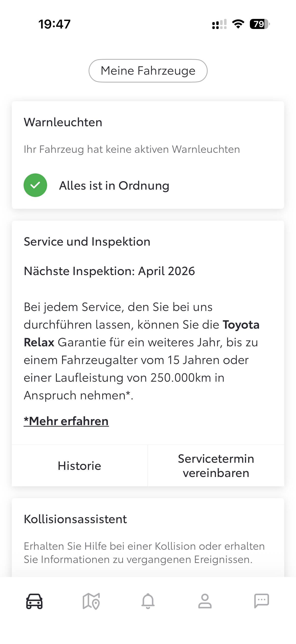This screenshot has width=296, height=644.
Task: Tap the Kollisionsassistent description text
Action: (x=144, y=553)
